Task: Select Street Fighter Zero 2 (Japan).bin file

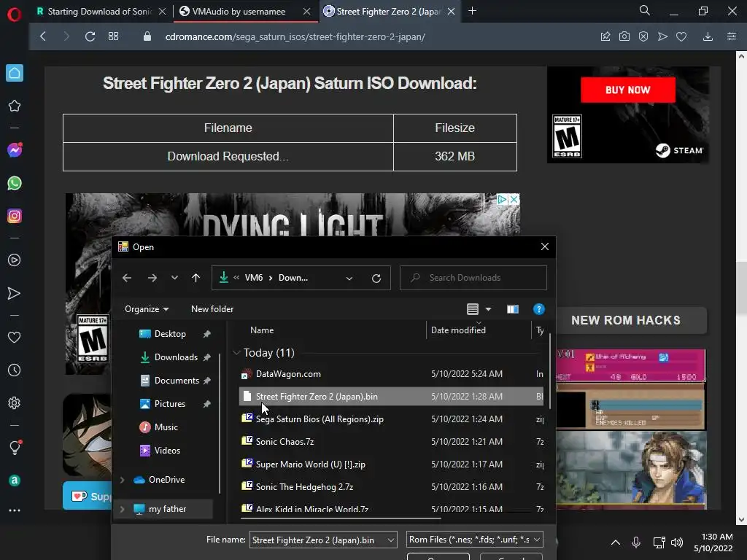Action: point(391,396)
